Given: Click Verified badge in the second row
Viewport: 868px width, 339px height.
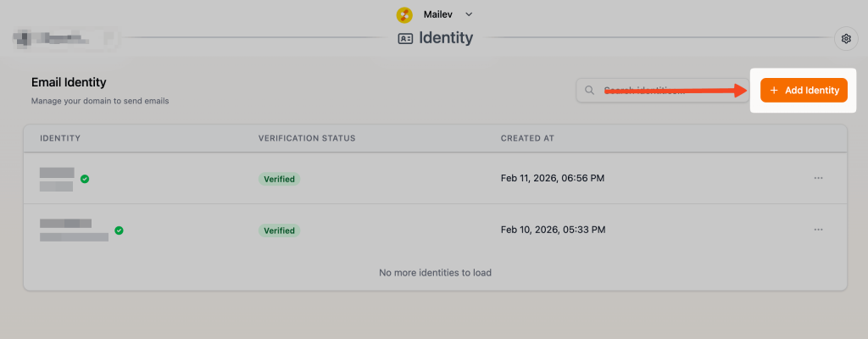Looking at the screenshot, I should (279, 230).
